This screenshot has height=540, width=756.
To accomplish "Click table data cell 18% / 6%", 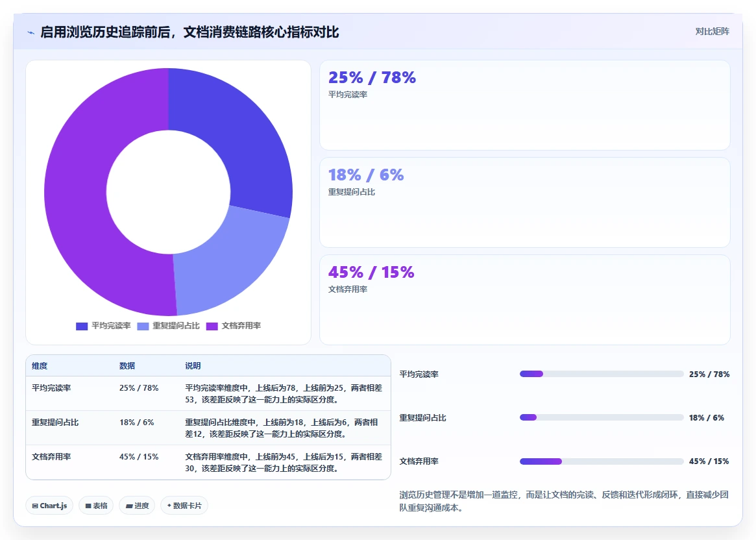I will [x=136, y=423].
